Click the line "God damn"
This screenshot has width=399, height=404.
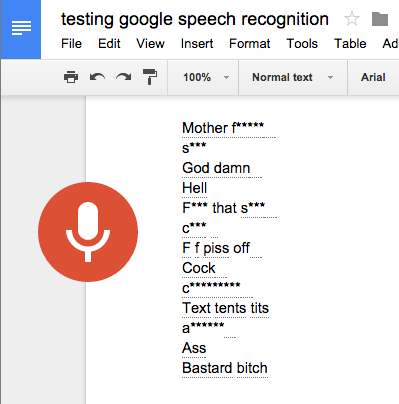click(216, 168)
